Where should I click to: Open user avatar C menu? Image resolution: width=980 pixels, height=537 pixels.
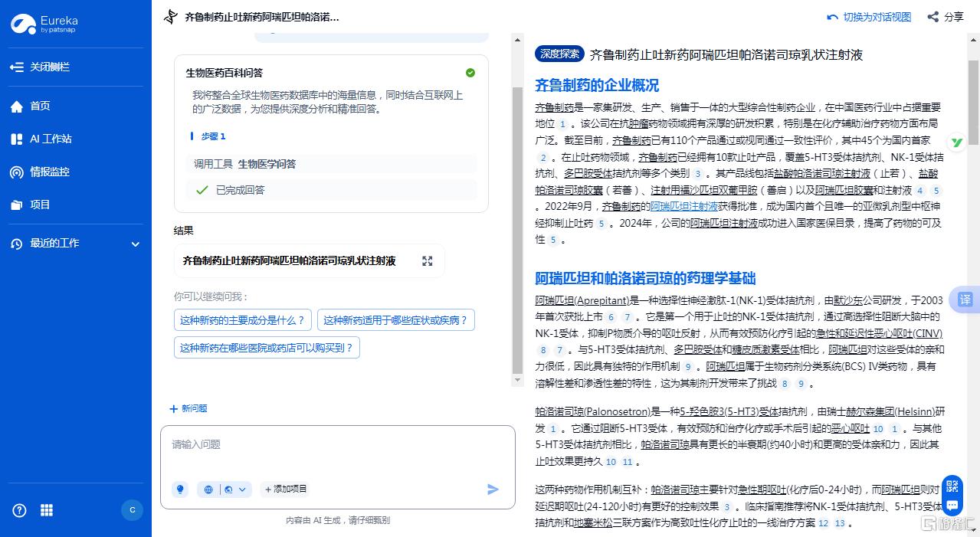133,510
